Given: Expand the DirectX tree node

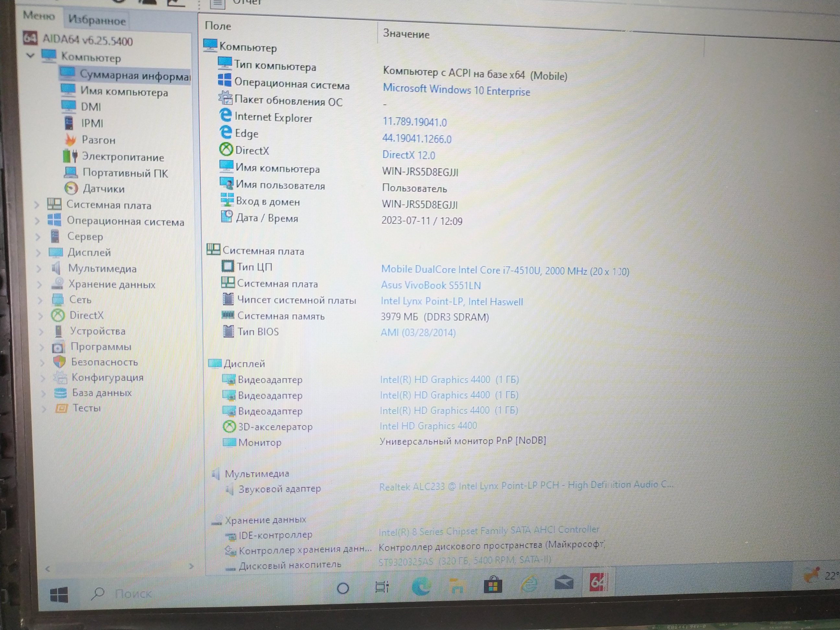Looking at the screenshot, I should (40, 315).
